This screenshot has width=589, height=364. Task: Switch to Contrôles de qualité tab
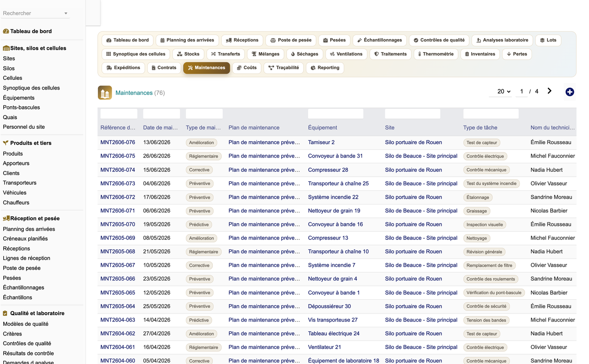(x=439, y=40)
